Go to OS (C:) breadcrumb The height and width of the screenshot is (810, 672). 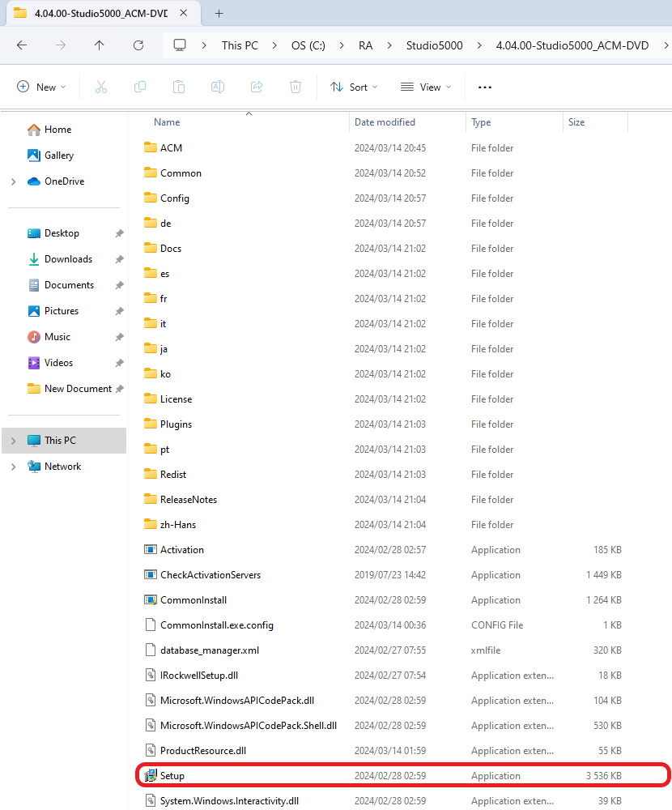(x=308, y=45)
